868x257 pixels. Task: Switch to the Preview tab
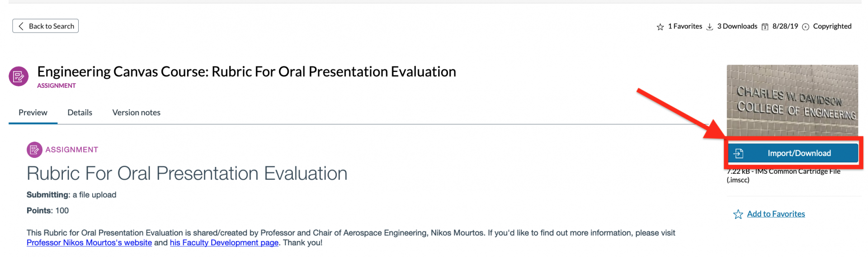[x=33, y=113]
